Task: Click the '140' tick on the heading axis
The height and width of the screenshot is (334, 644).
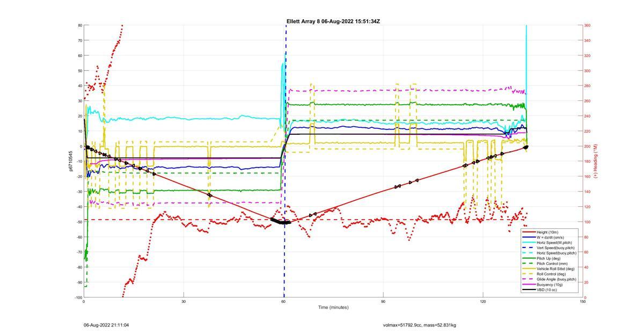Action: coord(588,192)
